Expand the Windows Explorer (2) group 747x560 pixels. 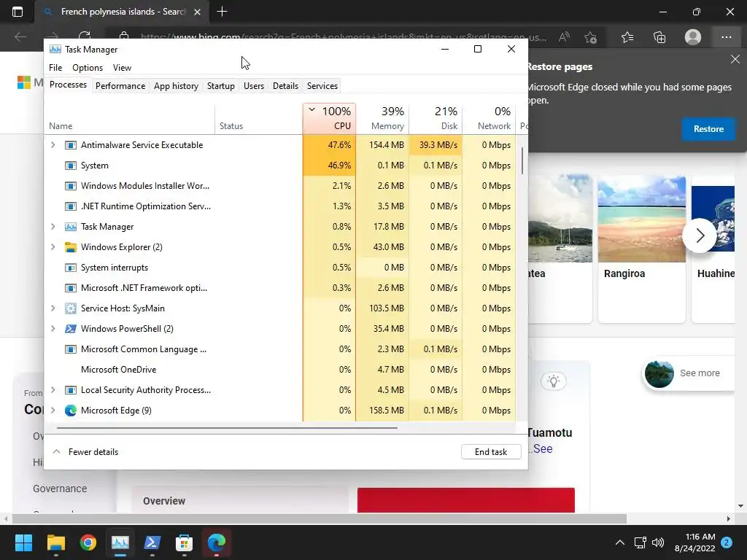click(53, 247)
